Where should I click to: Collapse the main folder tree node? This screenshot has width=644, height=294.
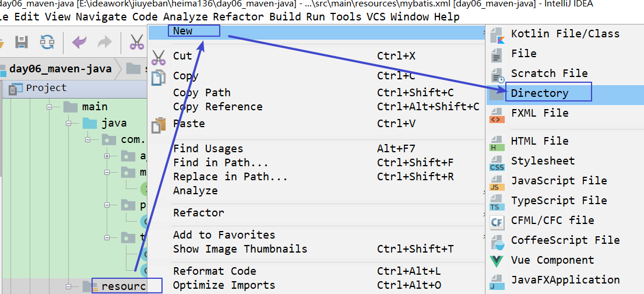coord(51,107)
